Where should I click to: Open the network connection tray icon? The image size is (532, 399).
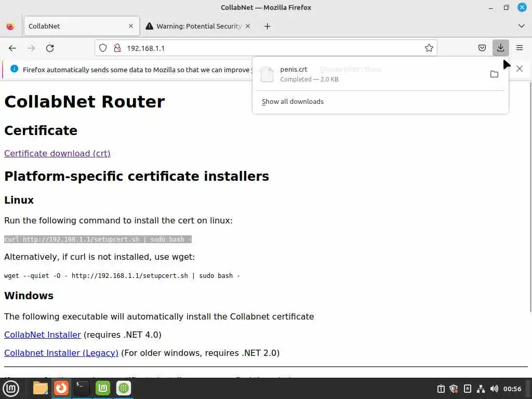481,389
